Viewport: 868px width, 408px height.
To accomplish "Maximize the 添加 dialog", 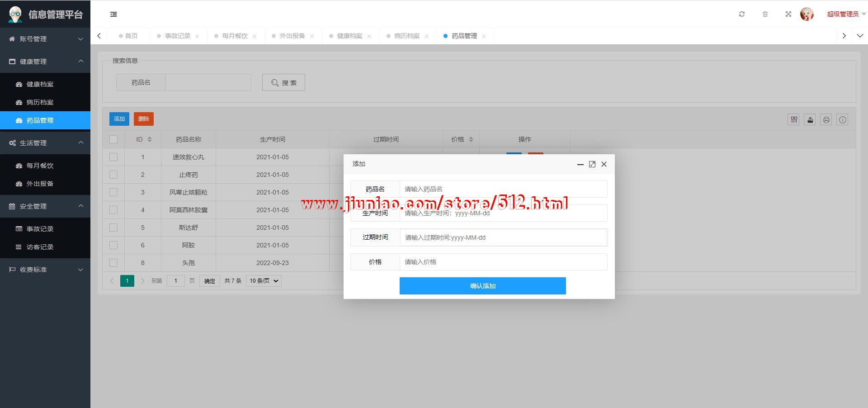I will [x=592, y=164].
